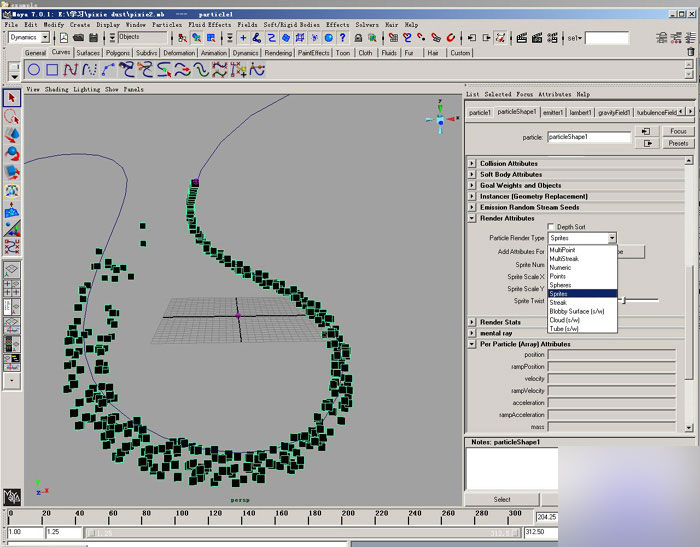Enable the Depth Sort checkbox
700x547 pixels.
(x=551, y=227)
